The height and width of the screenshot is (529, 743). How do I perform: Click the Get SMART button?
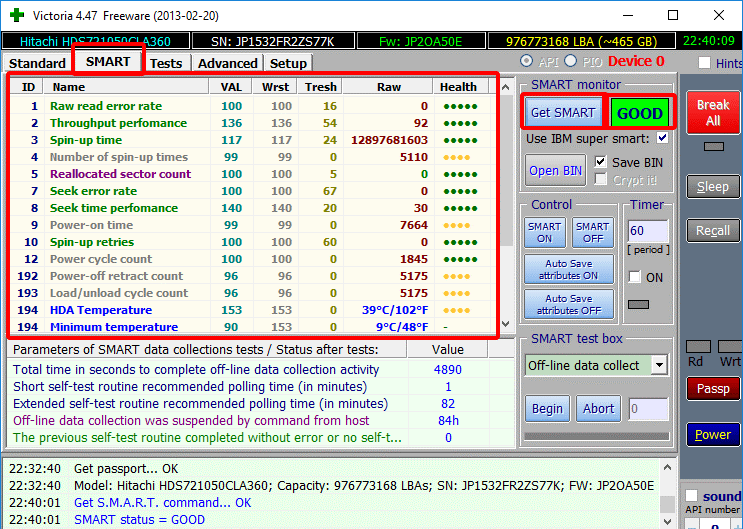pyautogui.click(x=563, y=112)
